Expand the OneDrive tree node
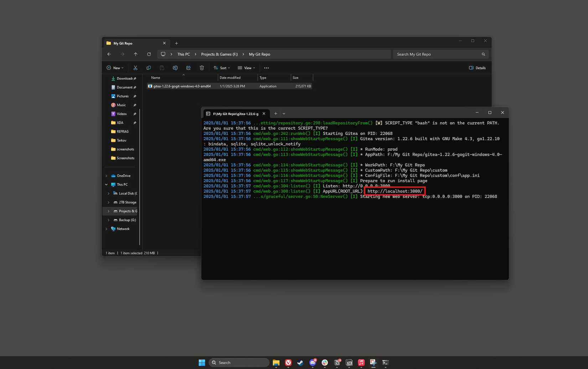The width and height of the screenshot is (588, 369). 106,176
